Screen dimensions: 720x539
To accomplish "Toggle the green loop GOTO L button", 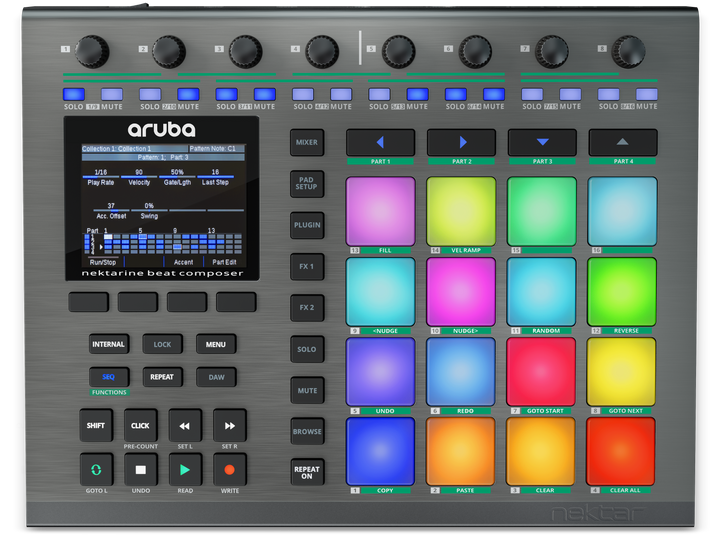I will coord(96,469).
